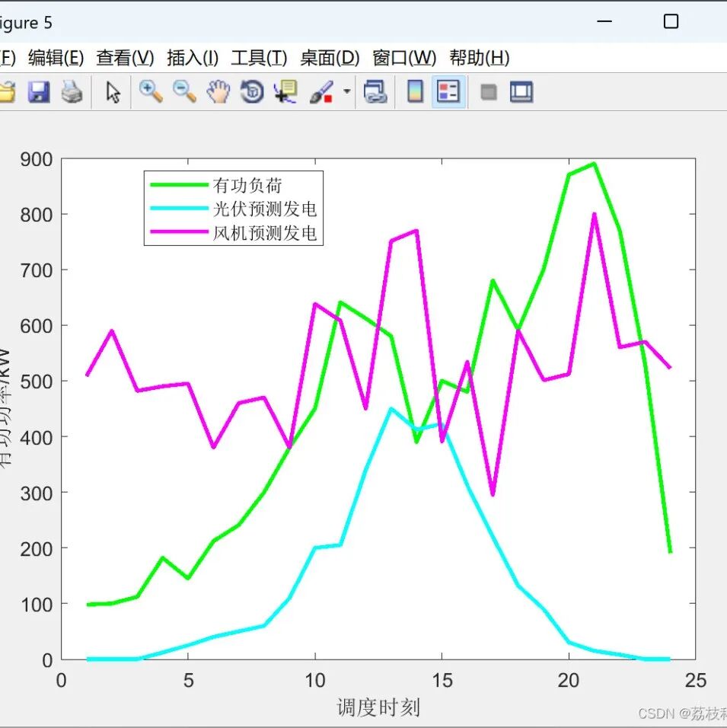Image resolution: width=727 pixels, height=728 pixels.
Task: Toggle the Insert Legend button
Action: click(448, 91)
